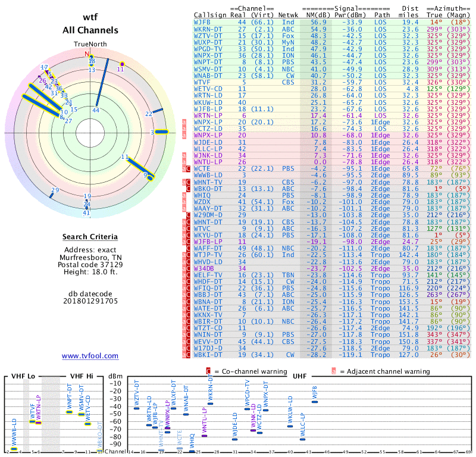The height and width of the screenshot is (457, 476).
Task: Select the WBKI-DT callsign in the table
Action: pyautogui.click(x=208, y=355)
